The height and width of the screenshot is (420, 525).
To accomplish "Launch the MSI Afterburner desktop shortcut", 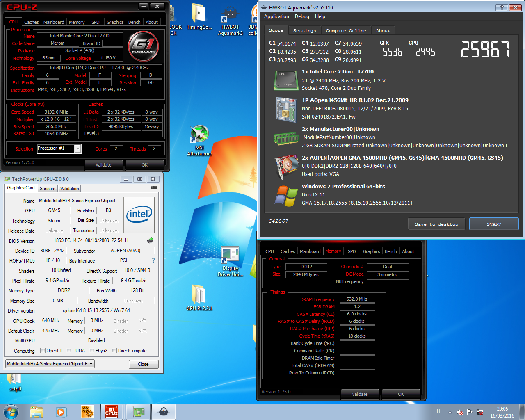I will (199, 141).
